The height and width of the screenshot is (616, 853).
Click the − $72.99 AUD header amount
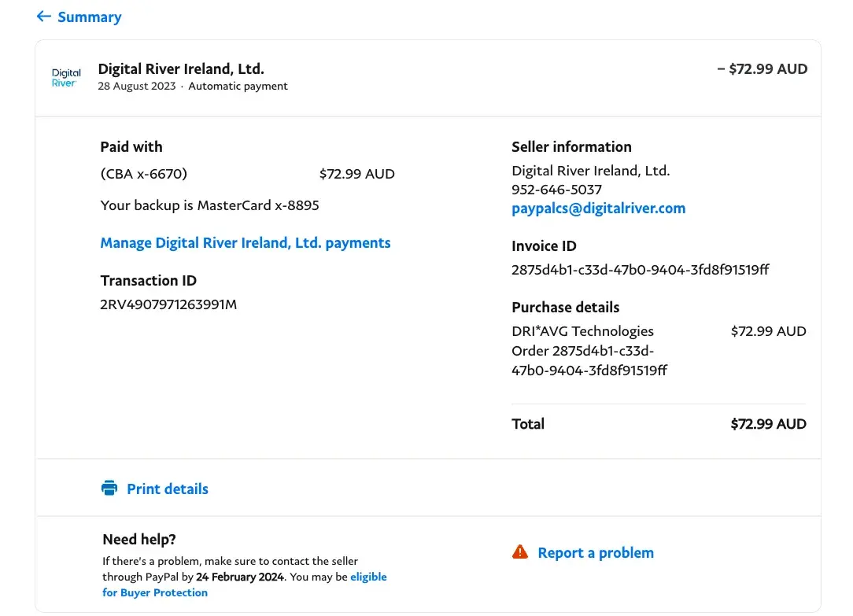(x=762, y=69)
